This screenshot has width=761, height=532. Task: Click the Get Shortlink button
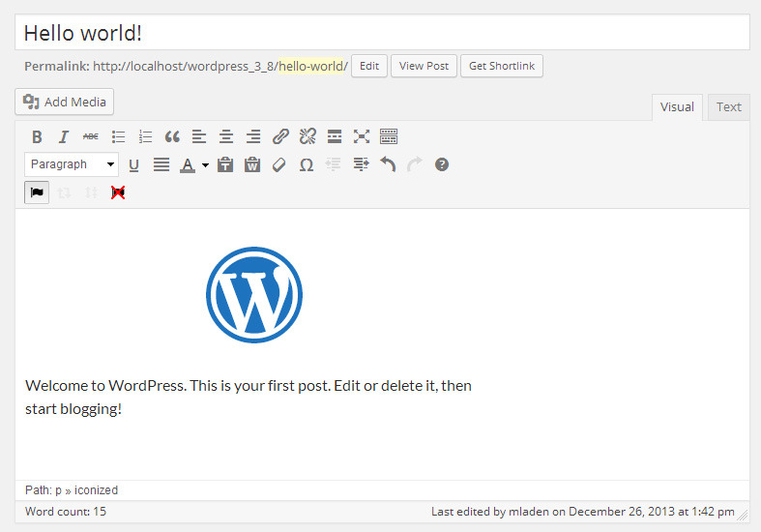pos(501,66)
